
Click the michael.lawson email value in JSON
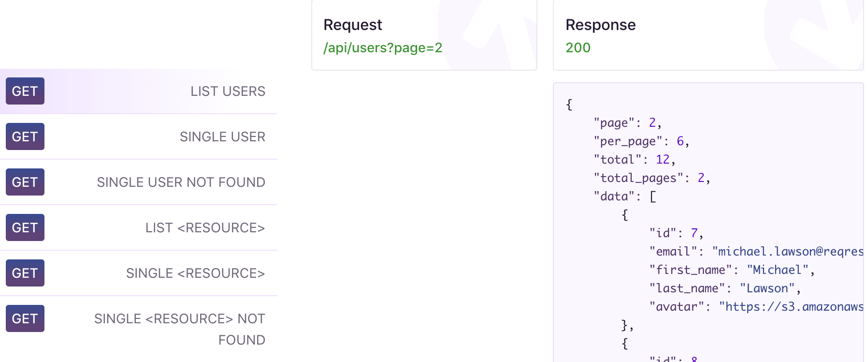coord(788,252)
